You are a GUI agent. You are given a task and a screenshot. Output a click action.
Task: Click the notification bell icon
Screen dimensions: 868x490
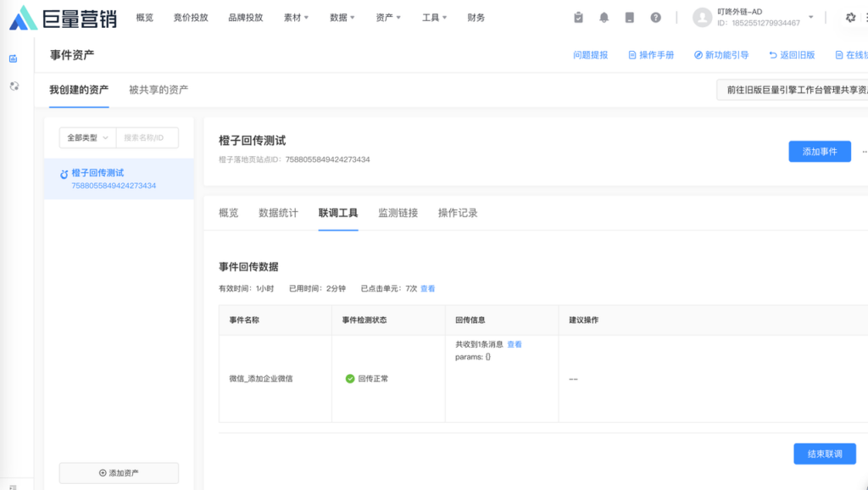[604, 17]
